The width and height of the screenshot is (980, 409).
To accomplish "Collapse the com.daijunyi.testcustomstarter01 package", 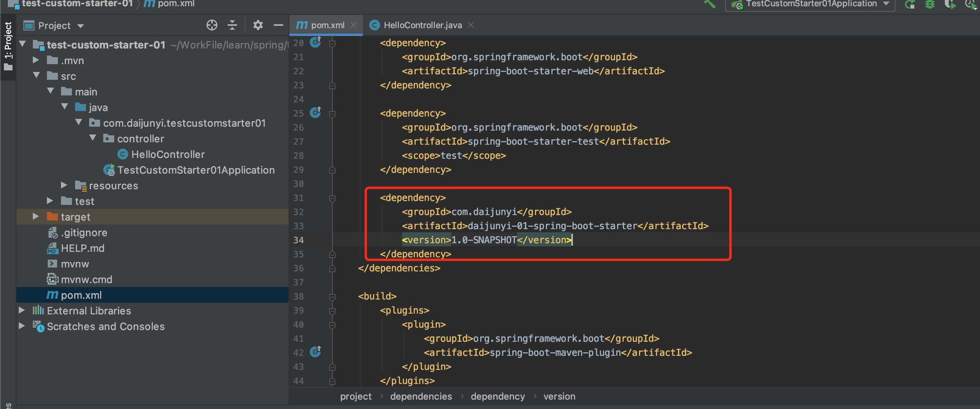I will tap(79, 122).
